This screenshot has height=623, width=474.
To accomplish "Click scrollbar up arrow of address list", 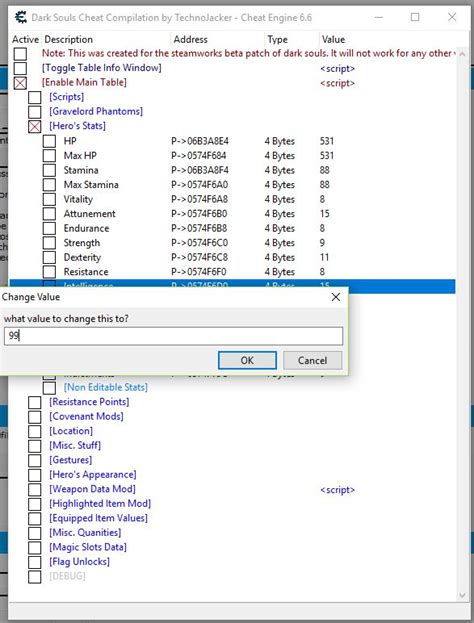I will 462,54.
